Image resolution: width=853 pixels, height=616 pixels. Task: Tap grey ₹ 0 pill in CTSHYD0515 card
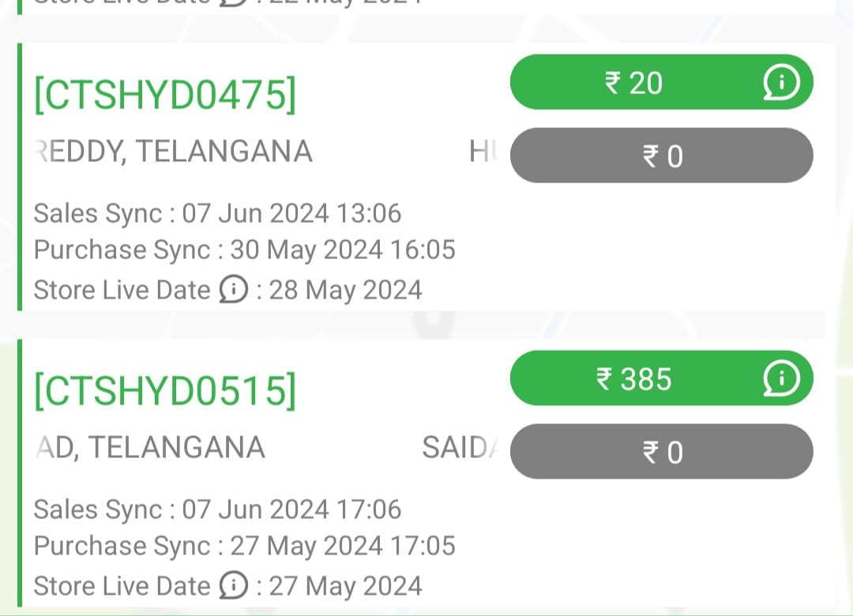661,452
